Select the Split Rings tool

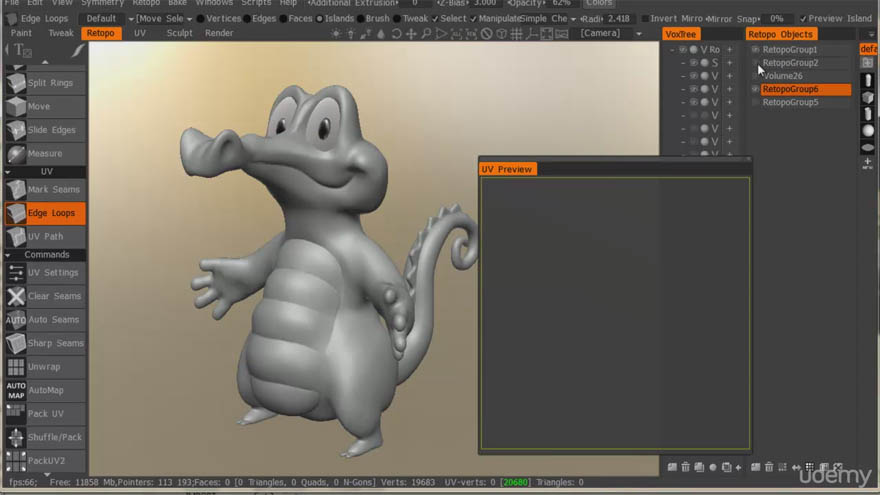pos(45,82)
